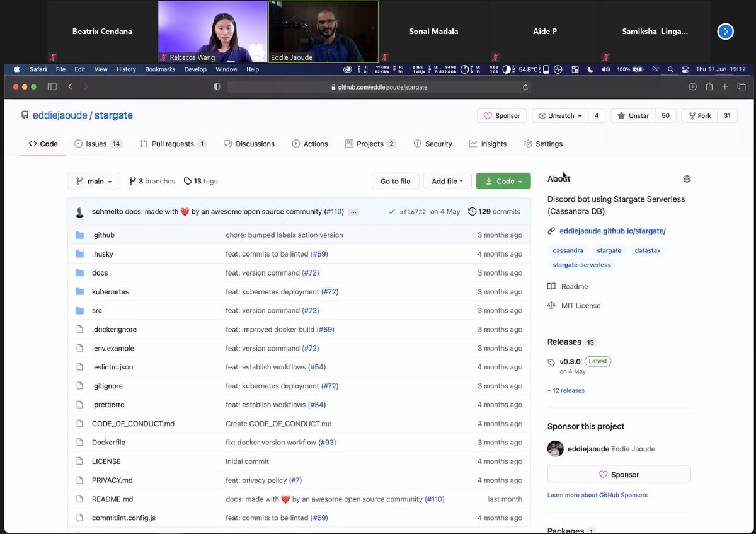Open CODE_OF_CONDUCT.md file
Image resolution: width=756 pixels, height=534 pixels.
click(x=133, y=424)
